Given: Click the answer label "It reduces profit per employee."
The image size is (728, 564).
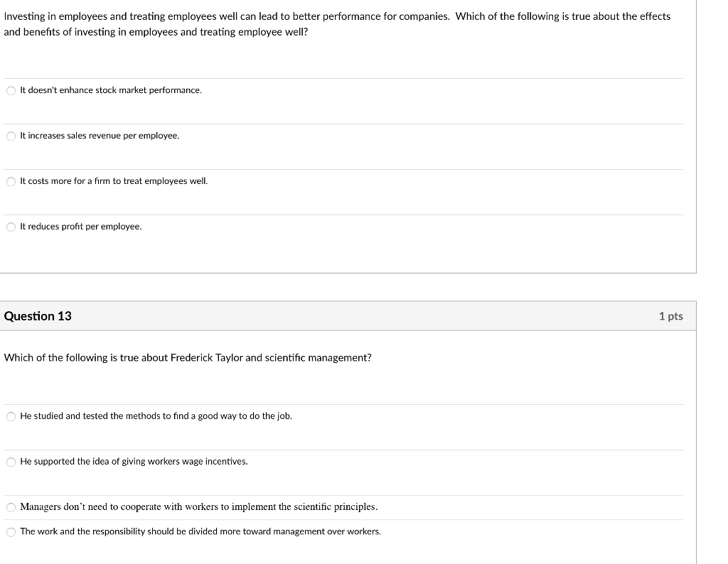Looking at the screenshot, I should 81,227.
